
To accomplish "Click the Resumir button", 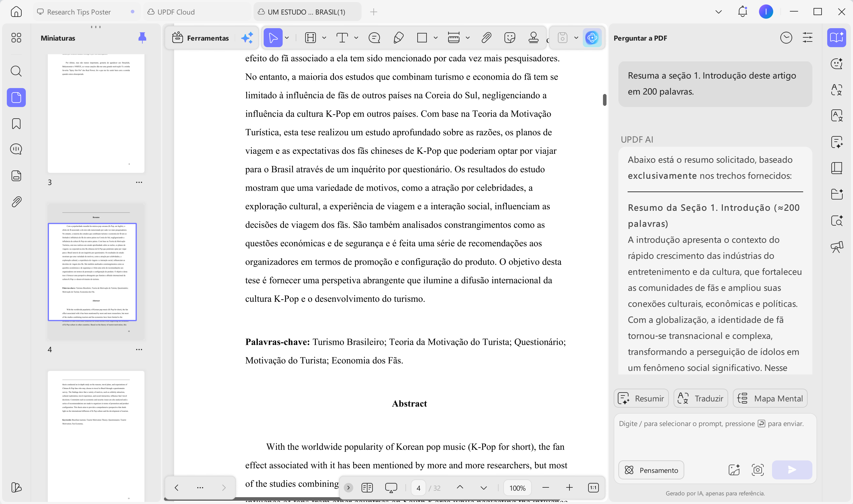I will tap(641, 398).
